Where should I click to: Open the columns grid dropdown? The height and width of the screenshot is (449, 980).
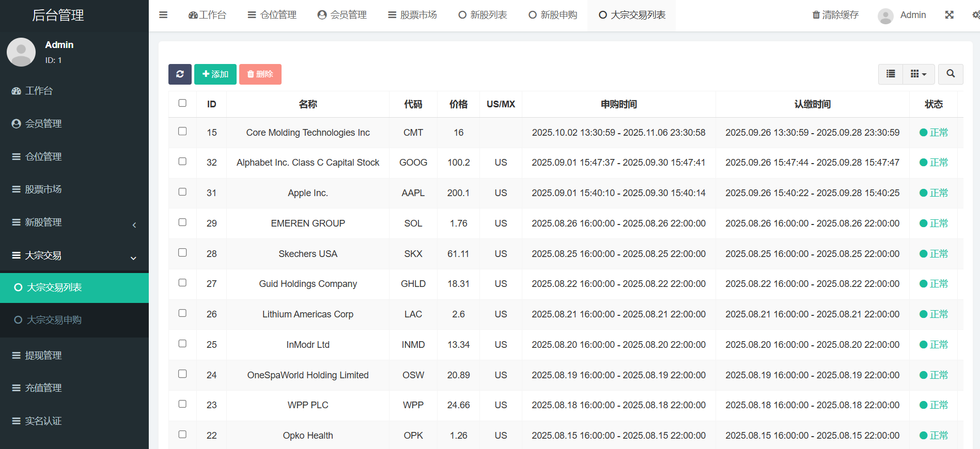click(918, 74)
